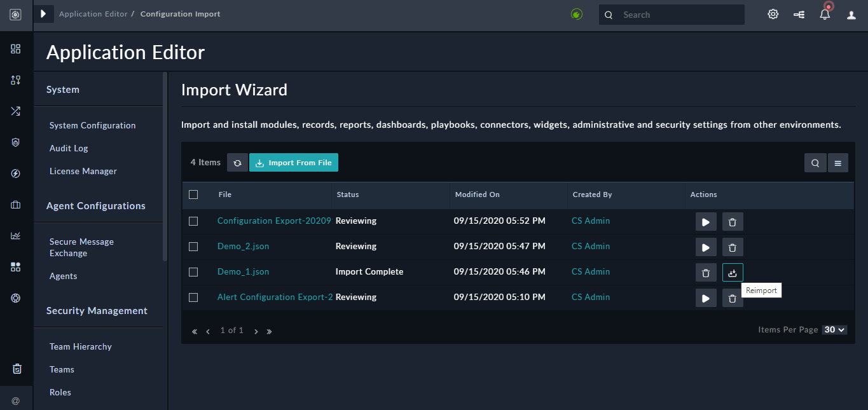Click the dashboard grid icon in left sidebar
This screenshot has height=410, width=868.
coord(15,48)
